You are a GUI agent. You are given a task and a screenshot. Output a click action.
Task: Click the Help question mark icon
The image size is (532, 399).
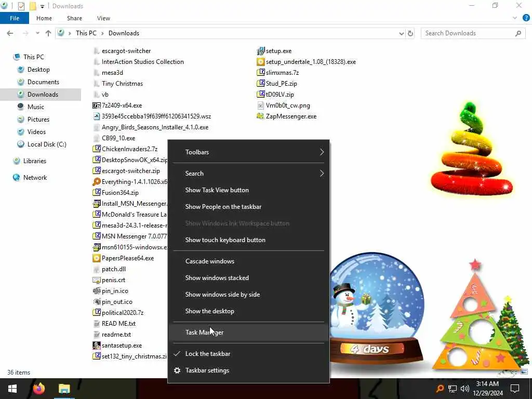click(526, 18)
